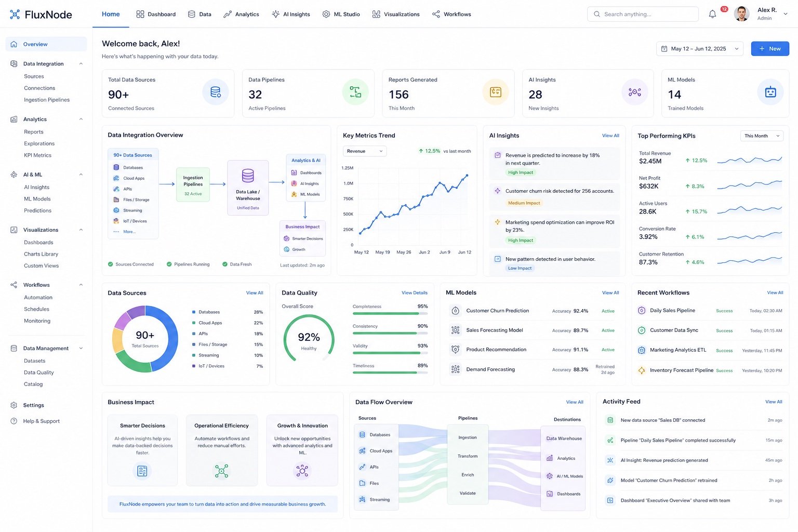
Task: Click the Data Sources donut chart
Action: [145, 339]
